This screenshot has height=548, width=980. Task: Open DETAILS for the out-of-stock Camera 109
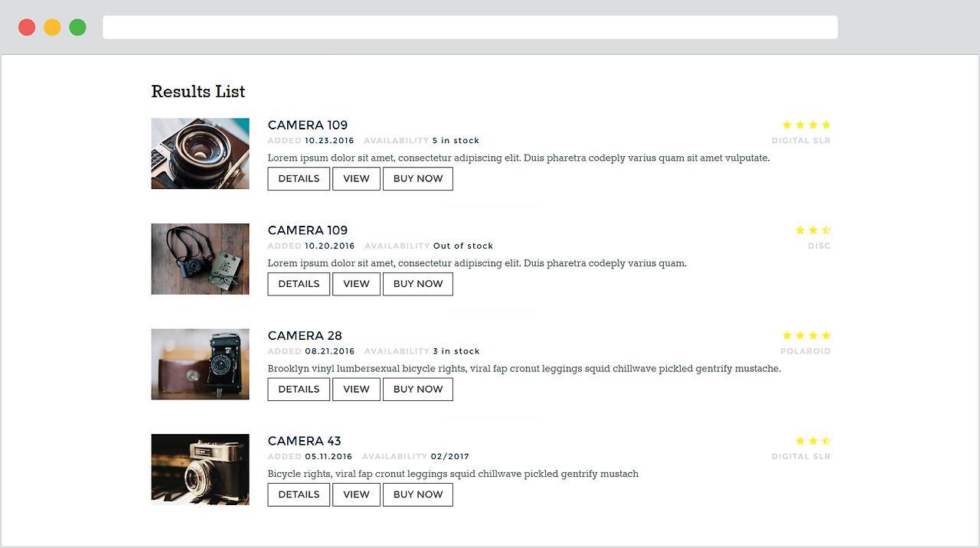tap(299, 284)
